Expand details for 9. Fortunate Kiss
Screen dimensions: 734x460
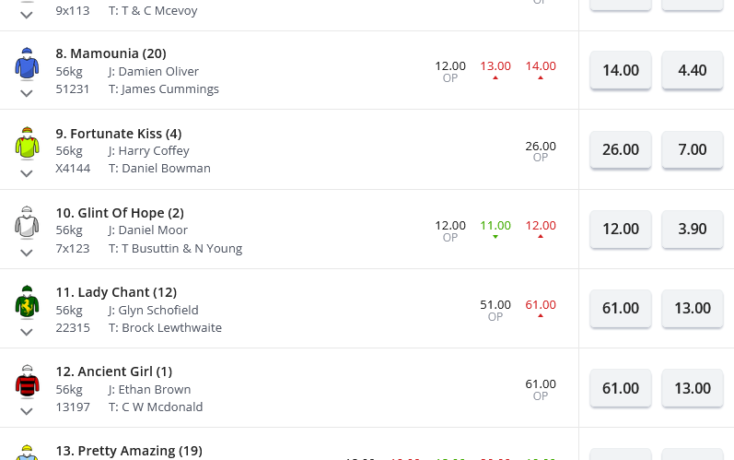point(27,173)
